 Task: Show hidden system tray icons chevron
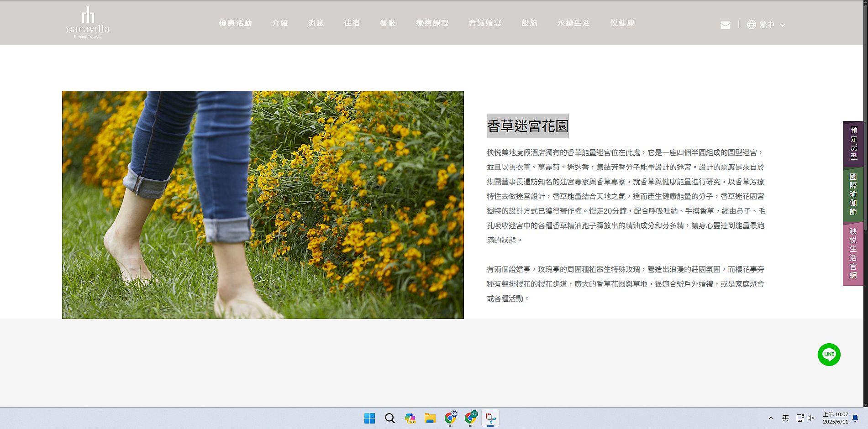tap(771, 418)
